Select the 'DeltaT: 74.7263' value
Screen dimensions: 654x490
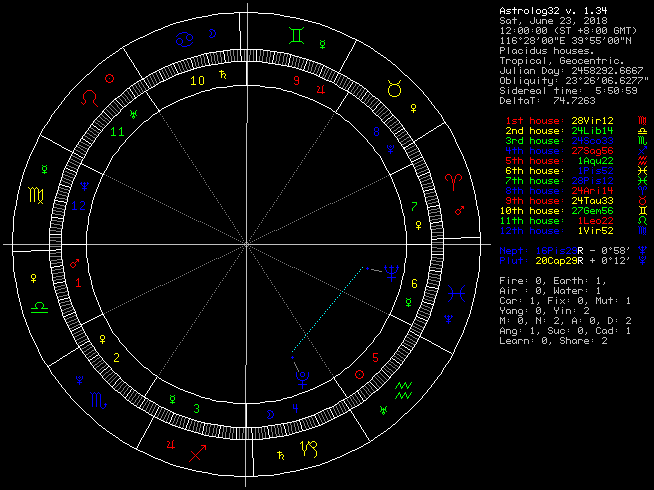coord(547,101)
